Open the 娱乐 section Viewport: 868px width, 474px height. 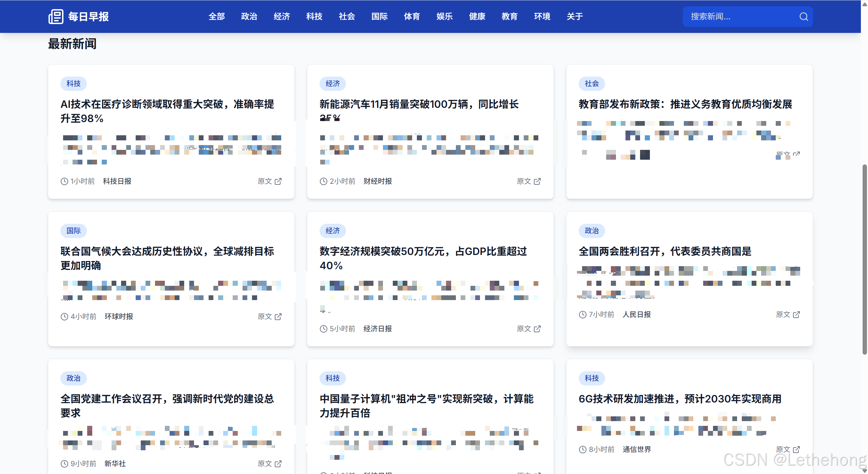(444, 16)
